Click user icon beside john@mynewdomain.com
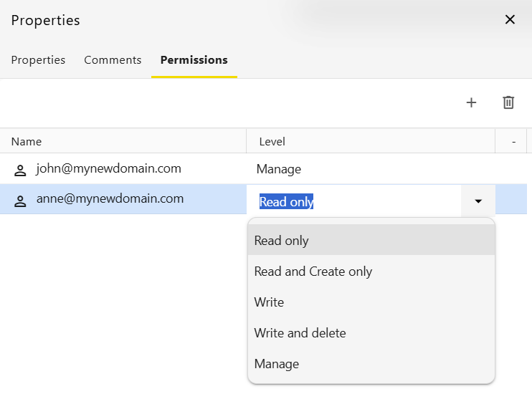532x399 pixels. (20, 170)
